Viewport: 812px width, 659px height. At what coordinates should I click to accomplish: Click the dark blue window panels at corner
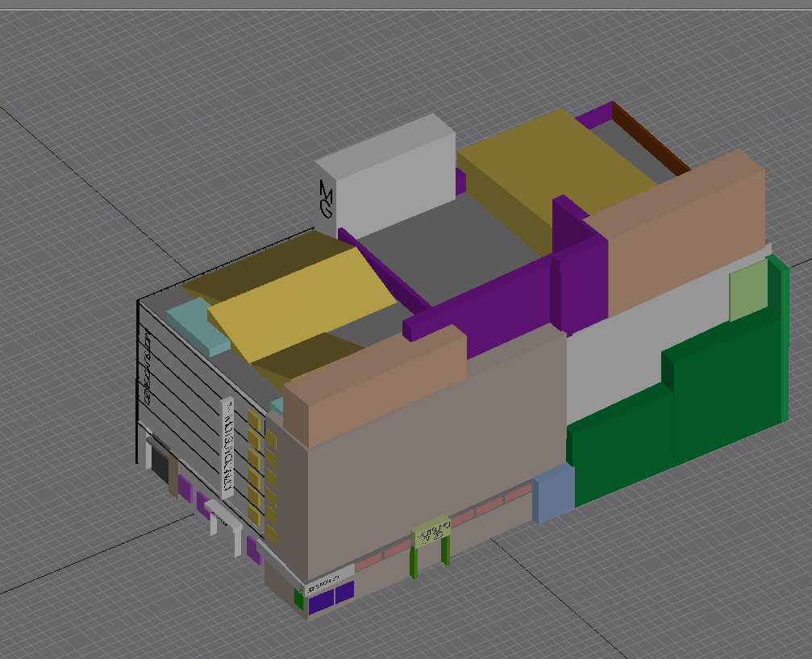(x=332, y=597)
